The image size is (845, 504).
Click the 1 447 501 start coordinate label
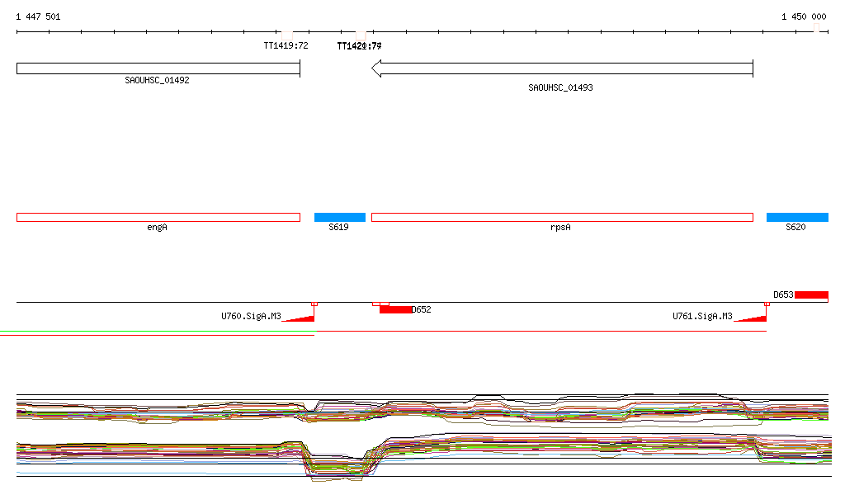click(38, 16)
